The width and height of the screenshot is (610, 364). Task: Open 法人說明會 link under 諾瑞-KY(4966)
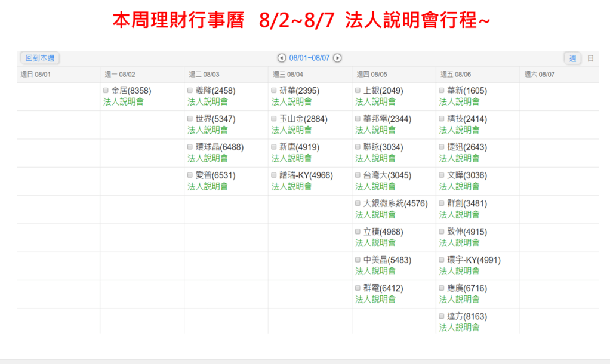(291, 186)
